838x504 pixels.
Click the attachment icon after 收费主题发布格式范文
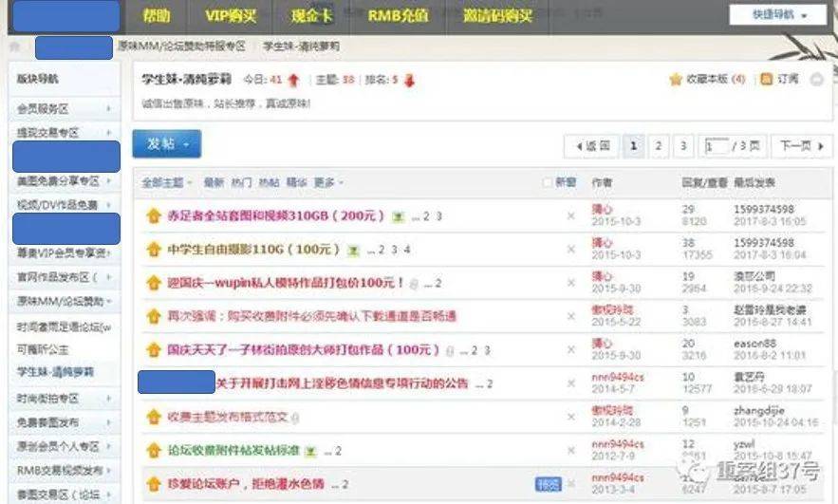[x=295, y=418]
